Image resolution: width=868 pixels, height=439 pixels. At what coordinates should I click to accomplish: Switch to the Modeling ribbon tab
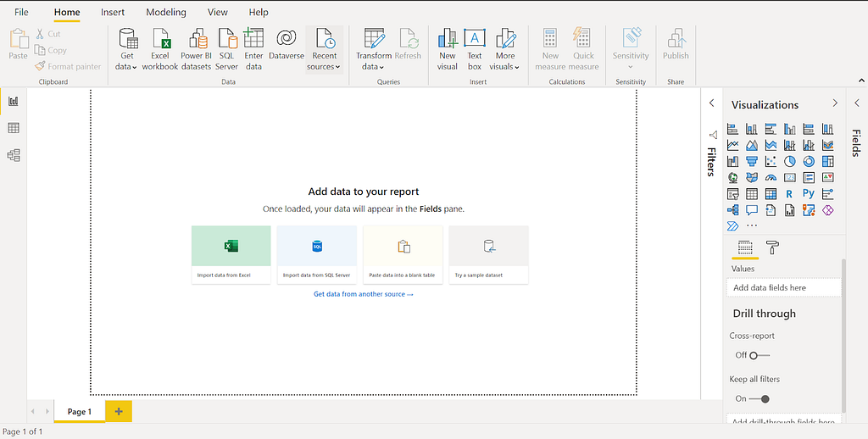(x=166, y=12)
